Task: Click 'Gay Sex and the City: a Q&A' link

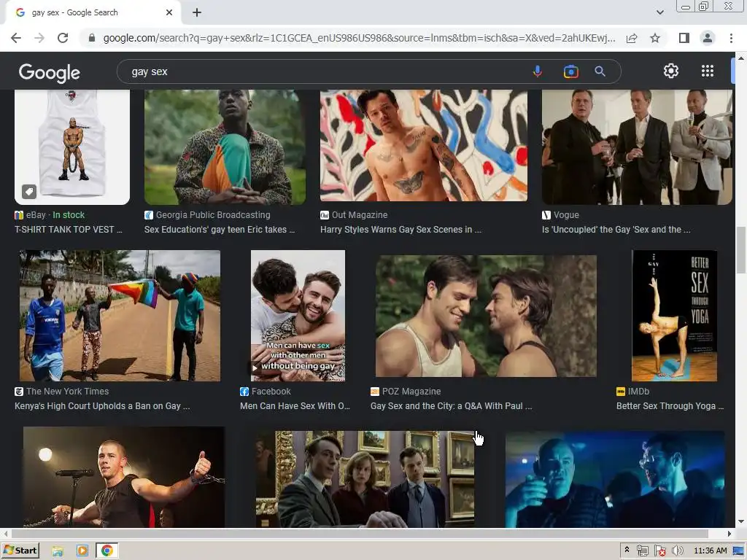Action: pos(451,406)
